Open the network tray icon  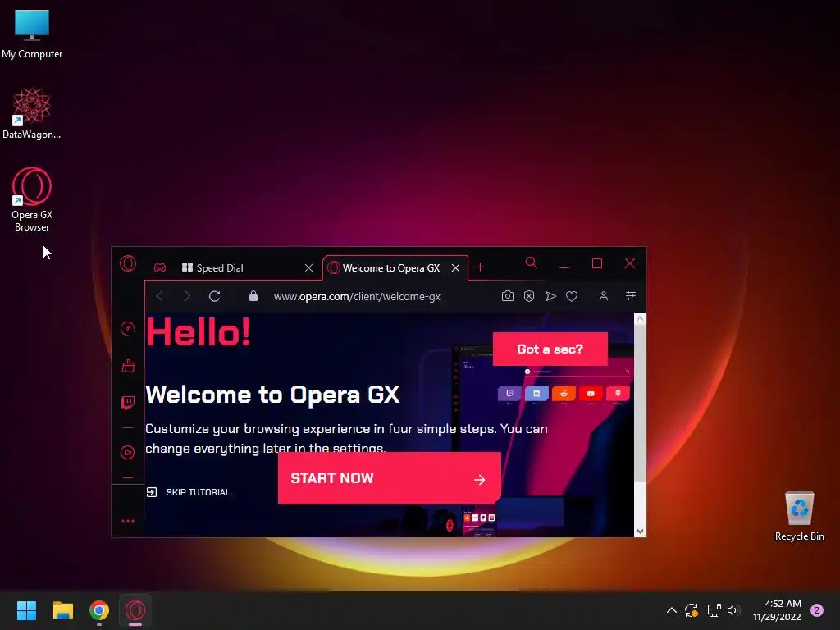pyautogui.click(x=714, y=610)
